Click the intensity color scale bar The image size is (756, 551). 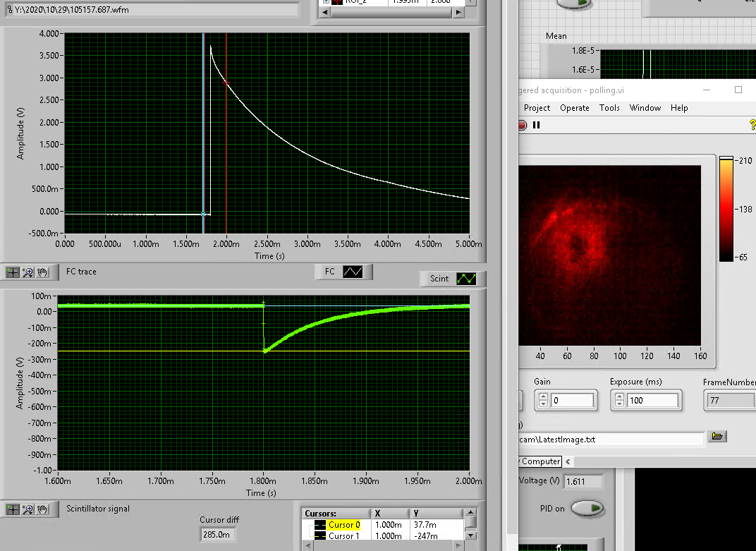(726, 209)
